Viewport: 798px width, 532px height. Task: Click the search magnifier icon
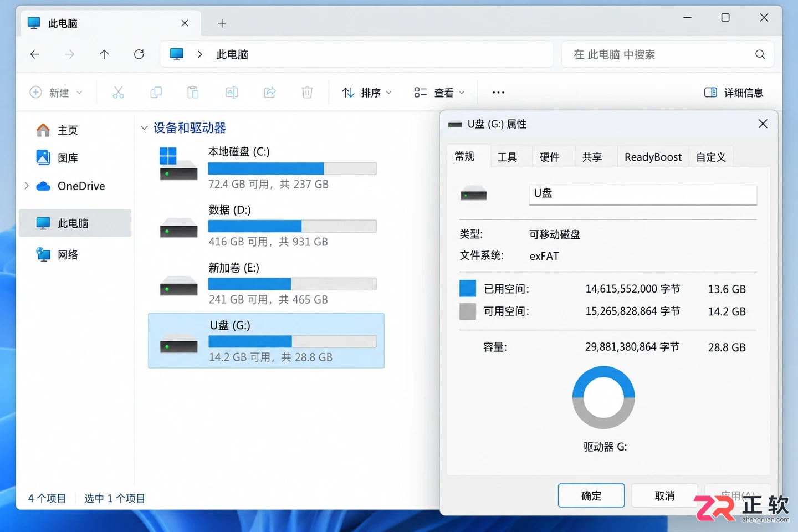coord(760,54)
